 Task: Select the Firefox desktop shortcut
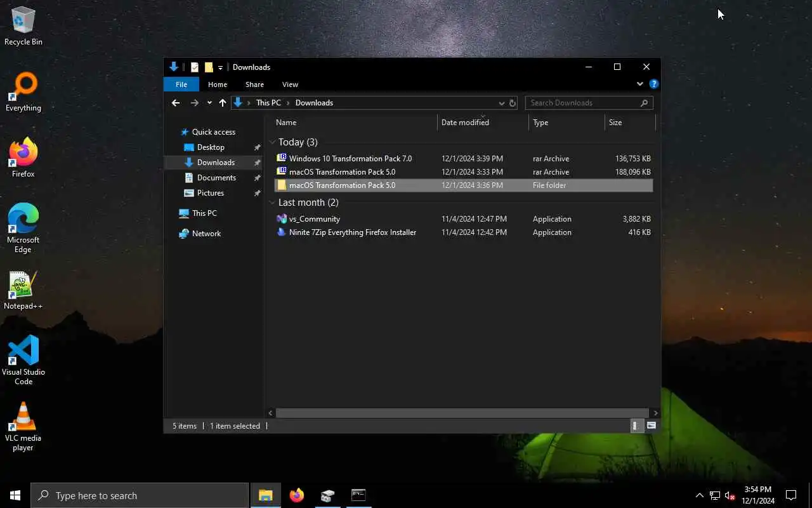23,158
